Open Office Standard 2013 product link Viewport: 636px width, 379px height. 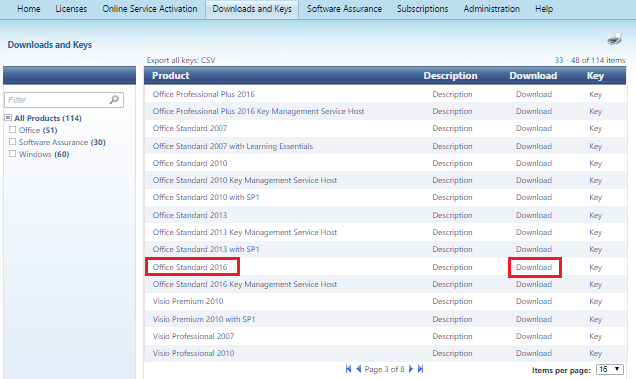point(190,215)
